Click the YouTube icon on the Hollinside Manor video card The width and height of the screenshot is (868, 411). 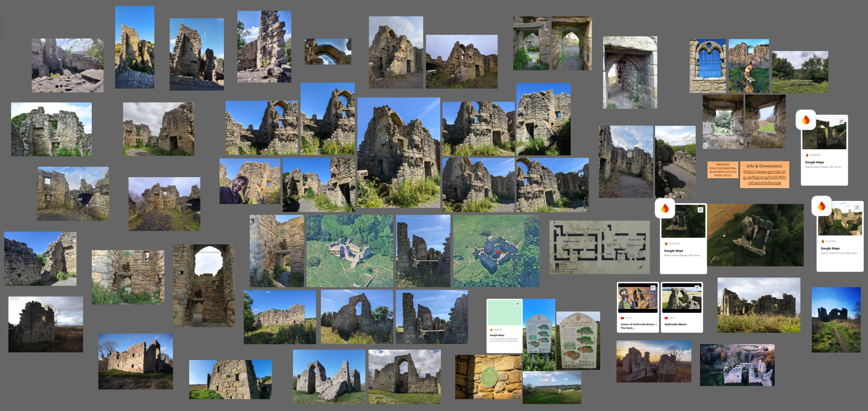pyautogui.click(x=666, y=318)
